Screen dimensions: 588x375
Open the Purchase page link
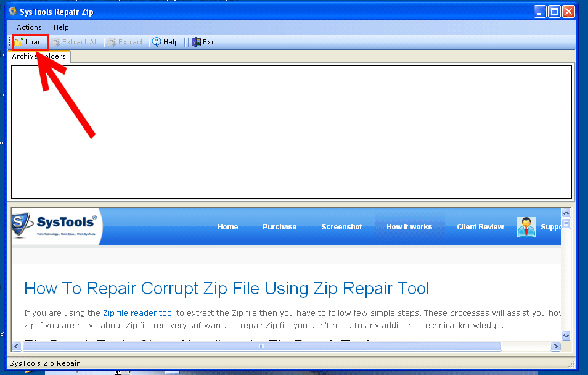tap(279, 226)
